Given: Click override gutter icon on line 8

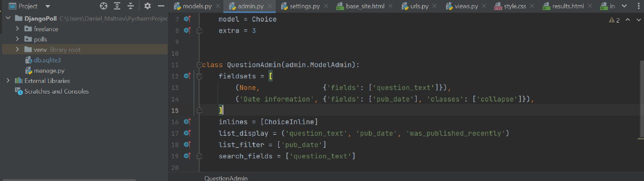Looking at the screenshot, I should coord(187,31).
